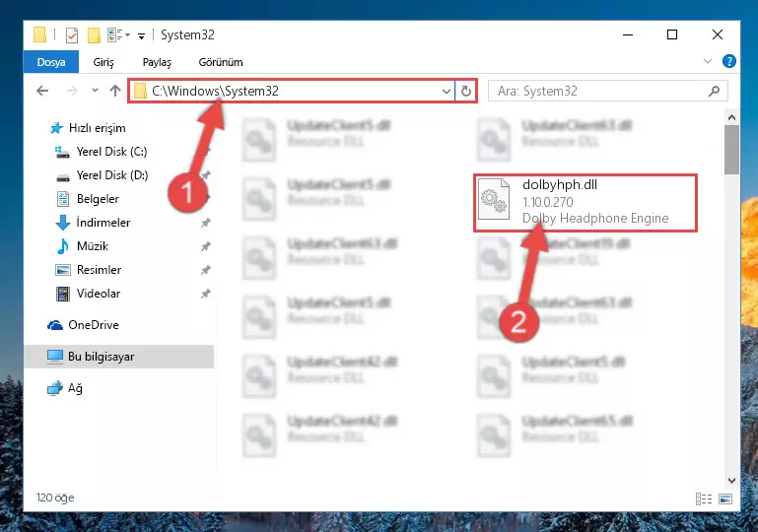758x532 pixels.
Task: Click the dolbyhph.dll gear file icon
Action: point(494,199)
